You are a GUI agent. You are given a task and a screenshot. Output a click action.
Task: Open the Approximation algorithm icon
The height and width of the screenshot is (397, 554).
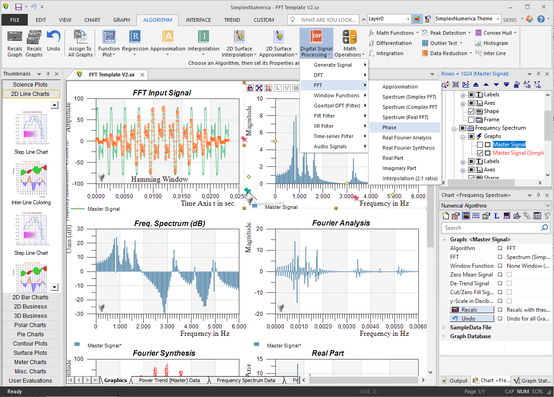pos(167,42)
